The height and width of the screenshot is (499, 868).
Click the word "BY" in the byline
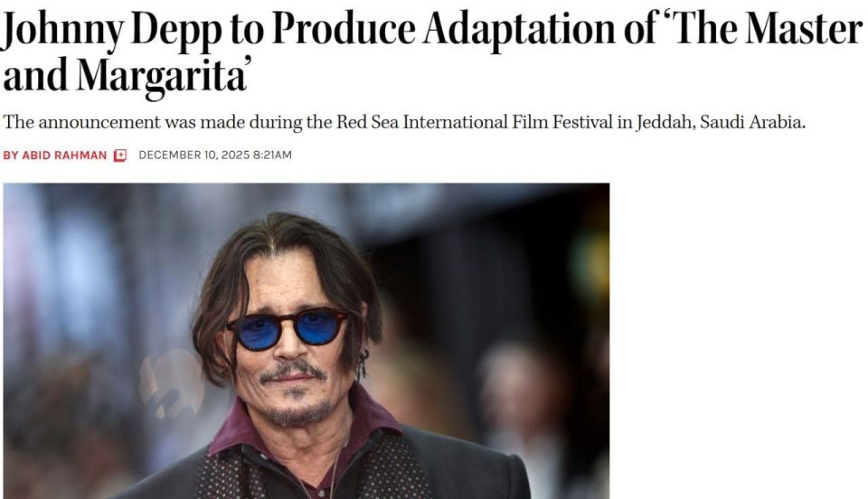click(11, 155)
